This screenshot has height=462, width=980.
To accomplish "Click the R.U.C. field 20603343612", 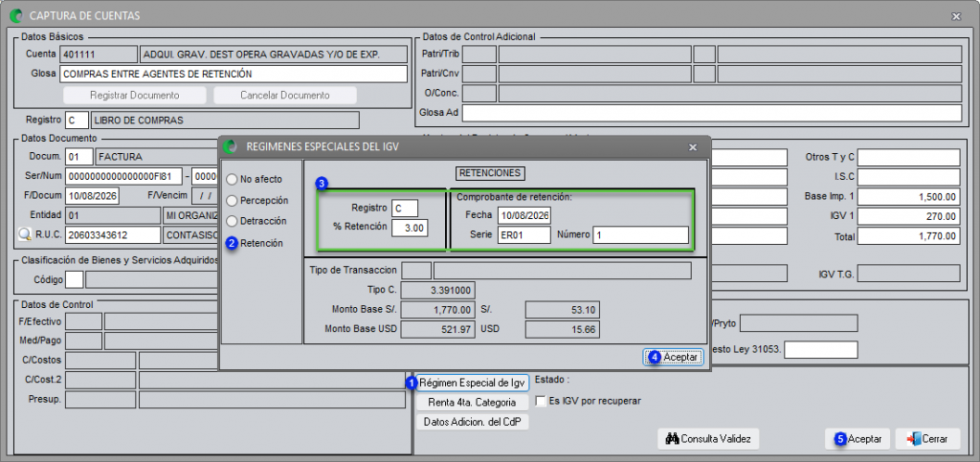I will 113,234.
